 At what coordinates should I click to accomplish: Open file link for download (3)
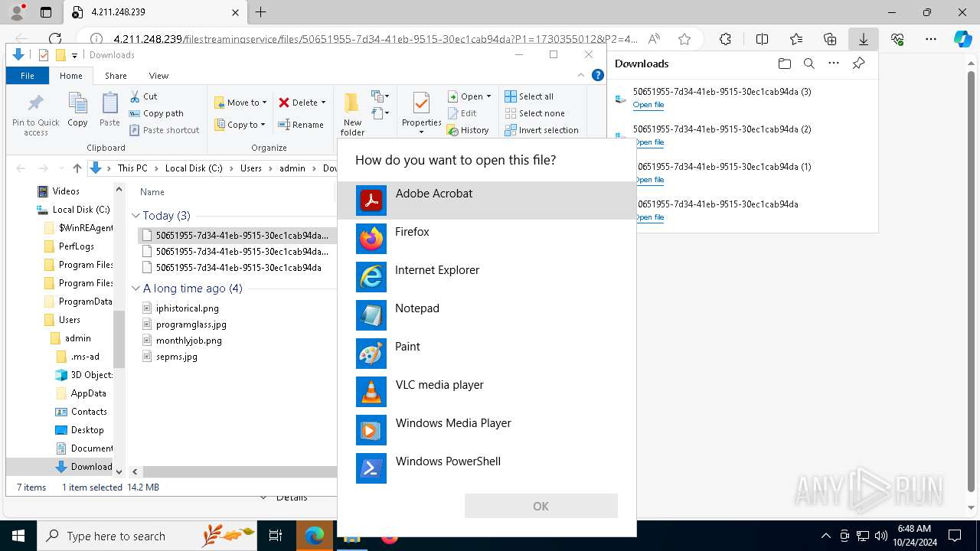click(x=648, y=105)
